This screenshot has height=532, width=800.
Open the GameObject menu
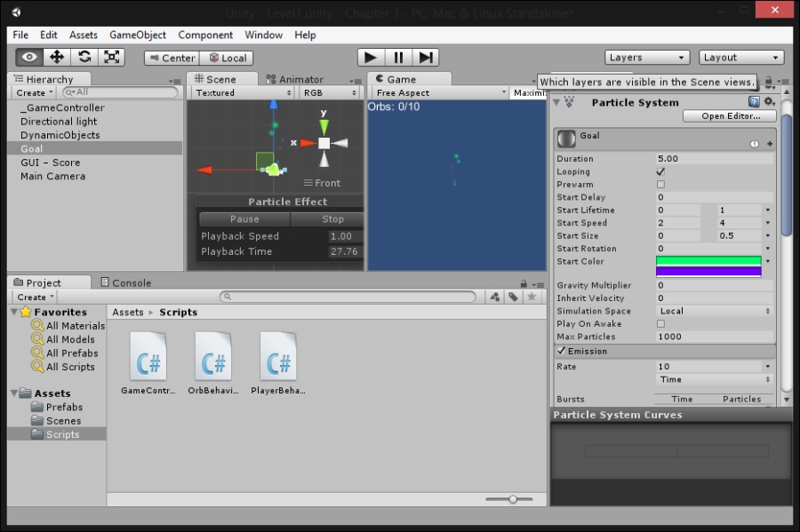point(138,35)
